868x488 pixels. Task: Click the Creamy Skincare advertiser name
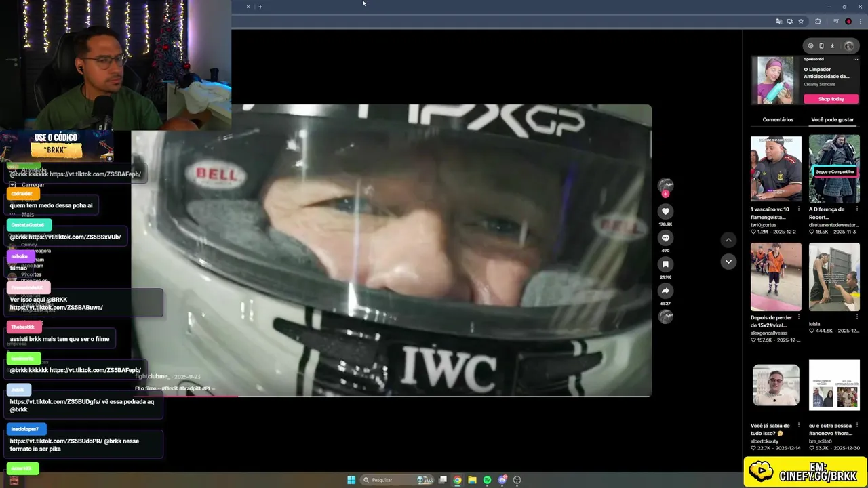click(819, 84)
